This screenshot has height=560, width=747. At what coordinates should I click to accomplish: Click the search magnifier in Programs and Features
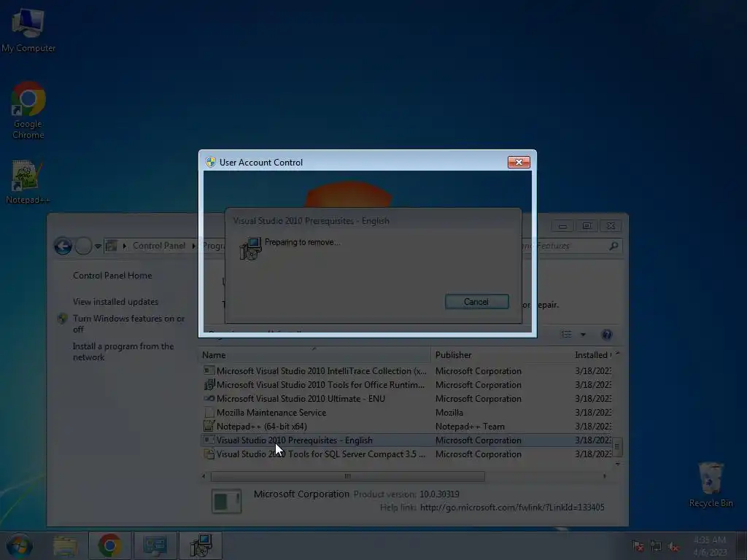click(614, 246)
